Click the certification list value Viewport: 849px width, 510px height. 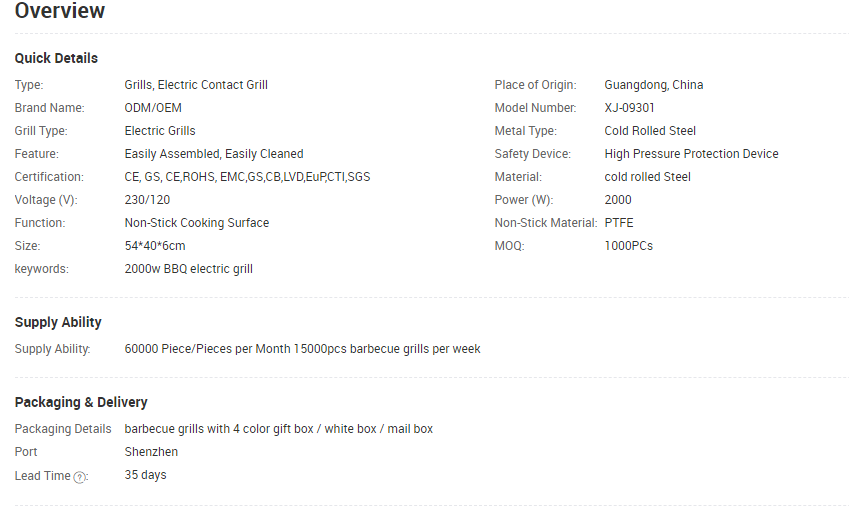247,177
